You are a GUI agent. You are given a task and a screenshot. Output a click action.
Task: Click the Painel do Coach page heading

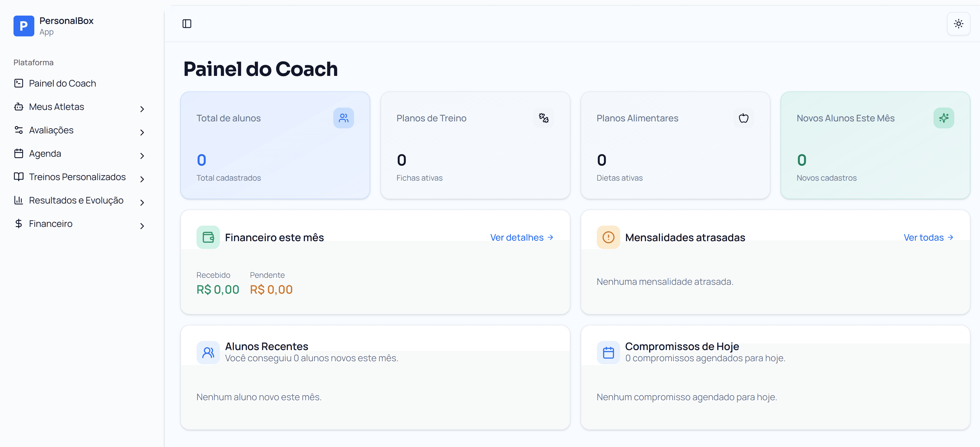[260, 69]
